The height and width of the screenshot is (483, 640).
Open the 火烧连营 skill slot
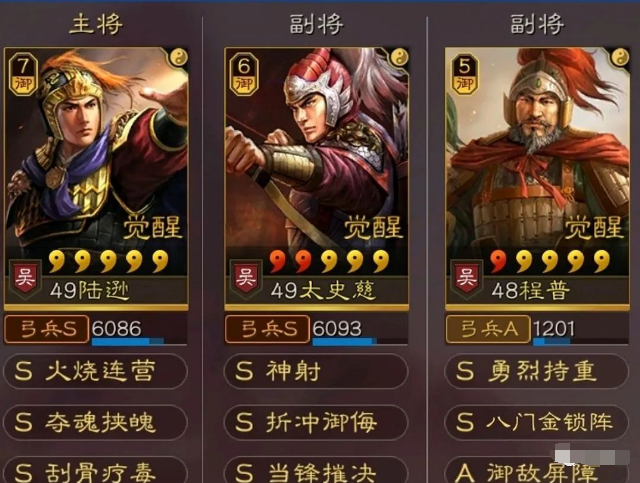(95, 371)
